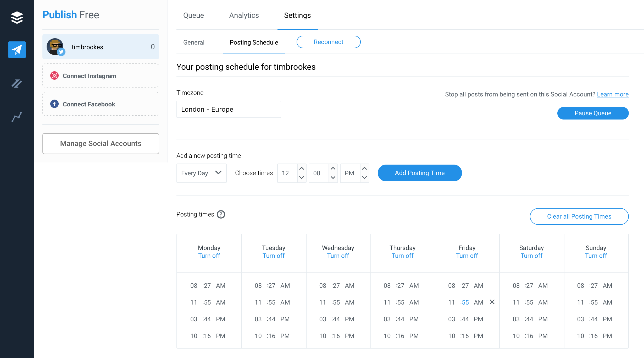
Task: Follow the Learn more link
Action: tap(613, 94)
